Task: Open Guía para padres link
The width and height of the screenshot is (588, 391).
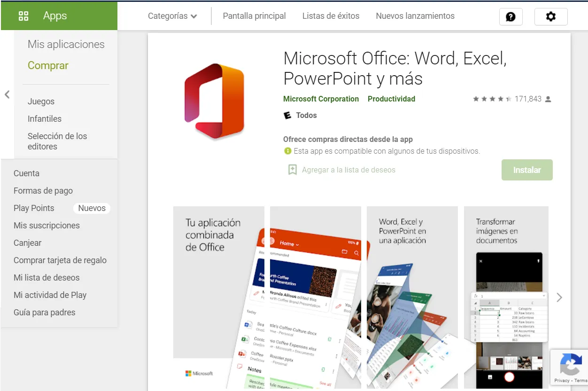Action: point(44,313)
